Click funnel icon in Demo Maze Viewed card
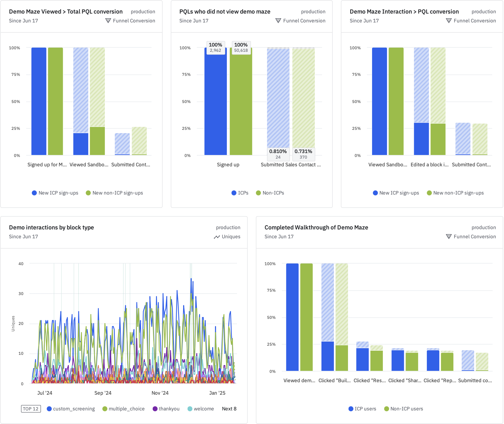The width and height of the screenshot is (504, 424). click(x=108, y=21)
